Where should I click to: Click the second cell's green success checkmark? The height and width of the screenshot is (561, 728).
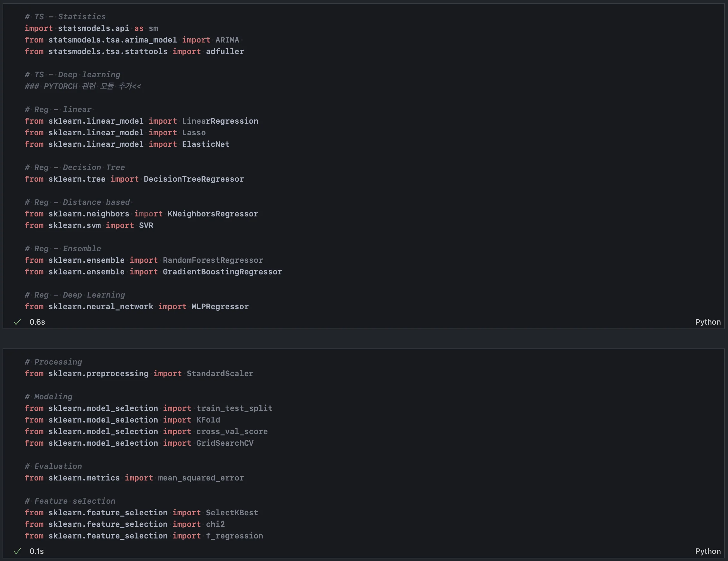click(x=17, y=551)
